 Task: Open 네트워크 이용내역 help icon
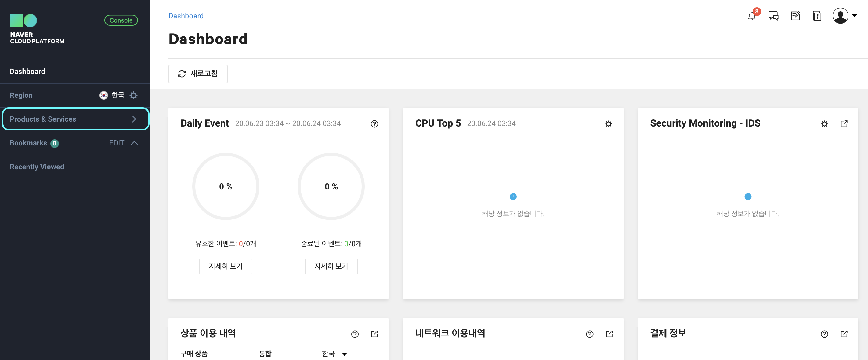click(x=589, y=334)
